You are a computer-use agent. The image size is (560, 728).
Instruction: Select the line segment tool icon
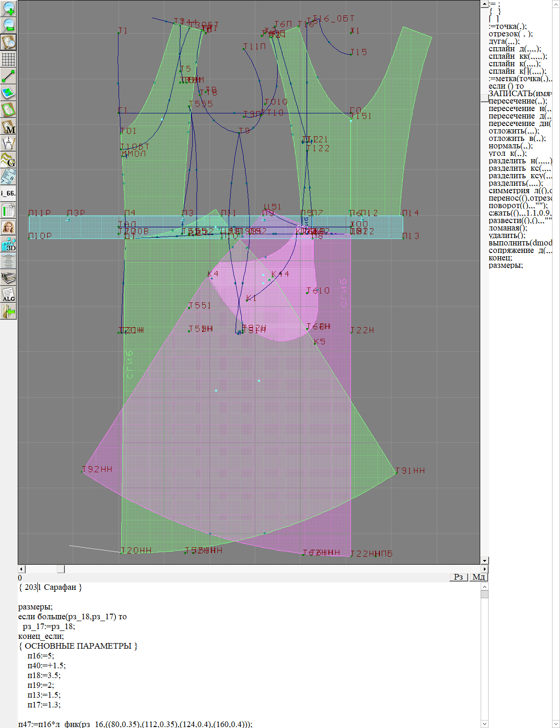(8, 76)
